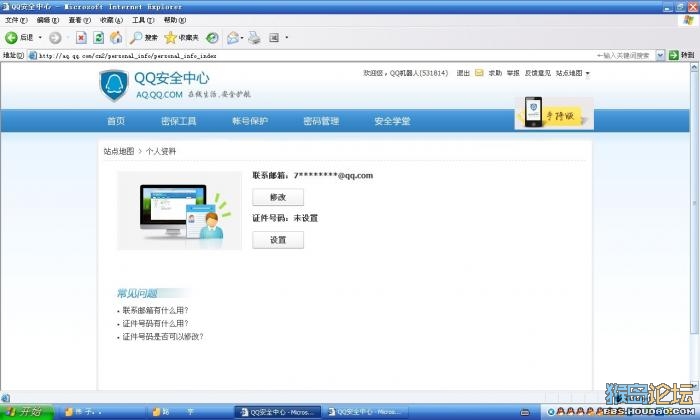
Task: Switch to first QQ安全中心 taskbar window
Action: coord(278,412)
